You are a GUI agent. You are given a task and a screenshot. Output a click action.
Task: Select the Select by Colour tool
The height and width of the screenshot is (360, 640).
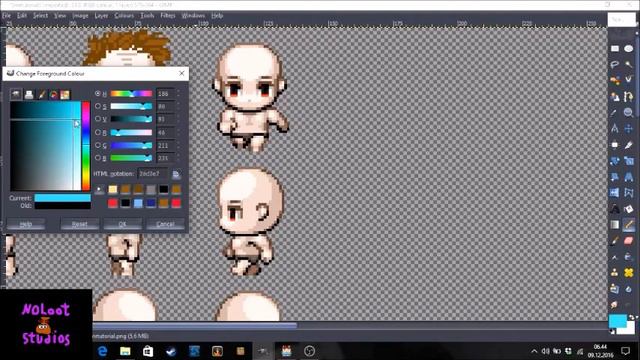tap(615, 80)
